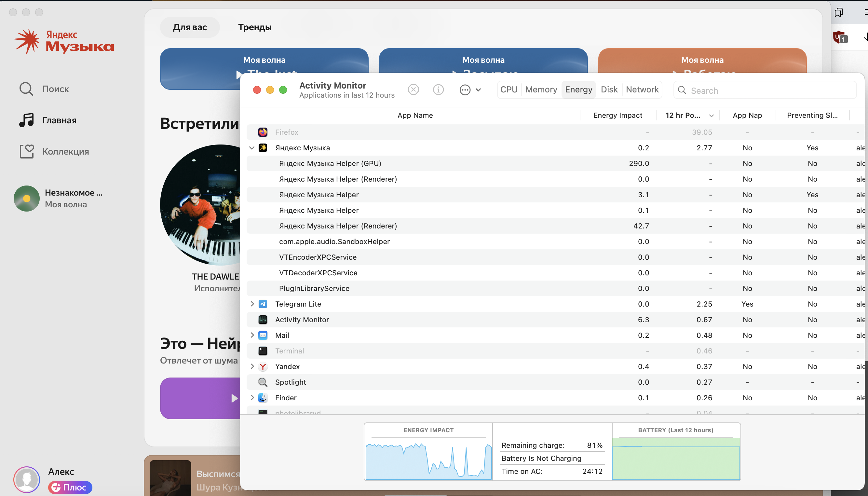Switch to the Network tab
The image size is (868, 496).
642,90
